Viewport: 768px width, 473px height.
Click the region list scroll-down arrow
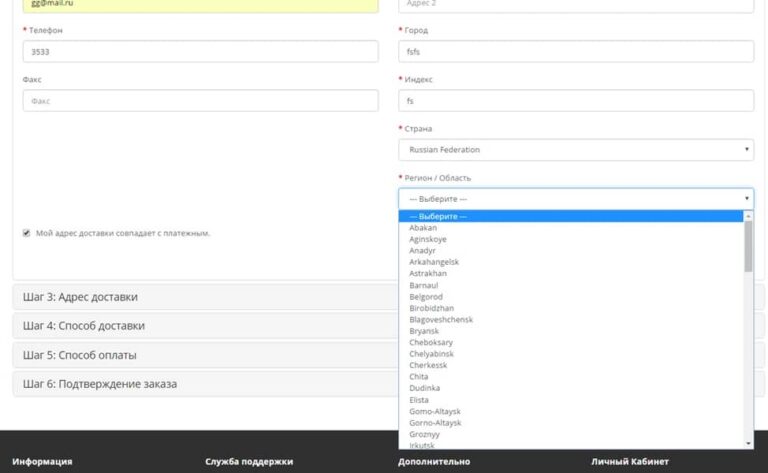[x=748, y=443]
